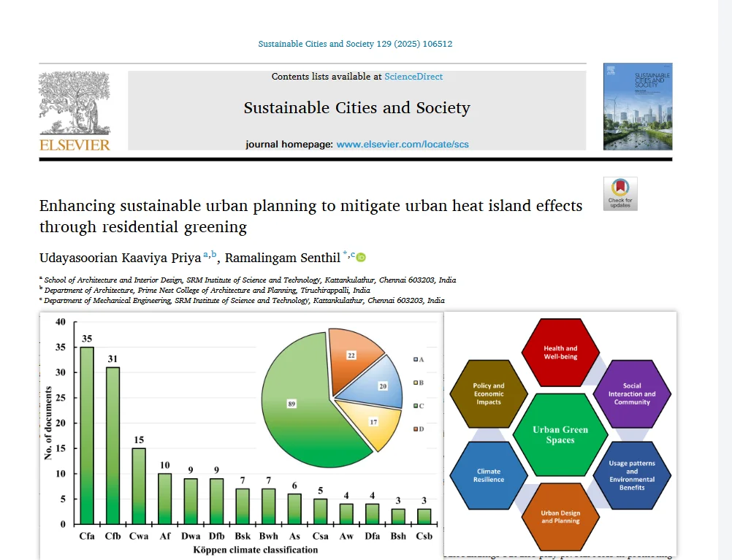Click the Urban Design and Planning hexagon
This screenshot has width=732, height=560.
coord(560,517)
